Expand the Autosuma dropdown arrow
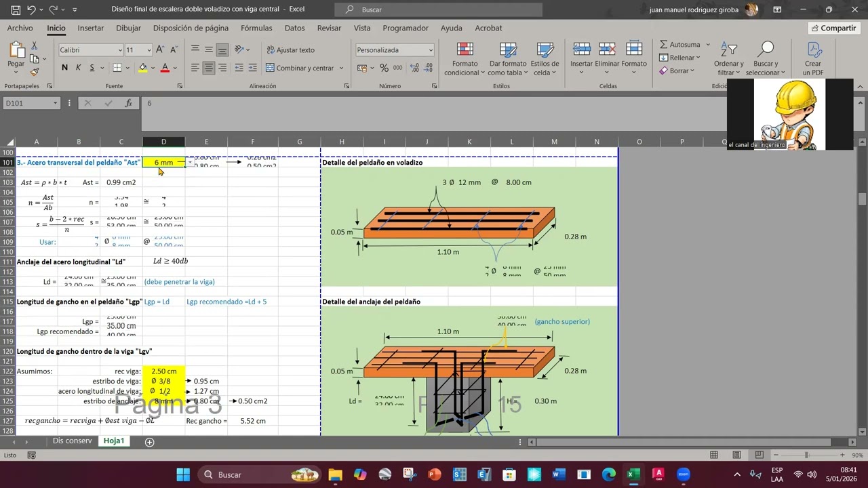This screenshot has height=488, width=868. 708,45
